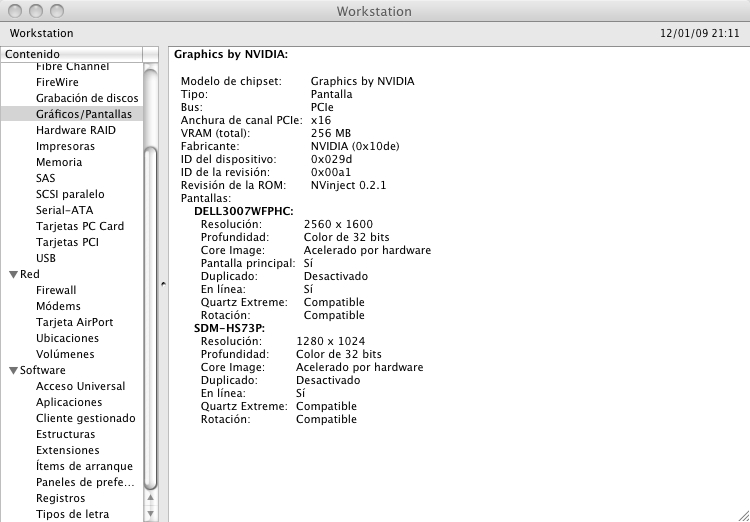Open Paneles de prefe… entry
This screenshot has height=522, width=750.
[85, 482]
